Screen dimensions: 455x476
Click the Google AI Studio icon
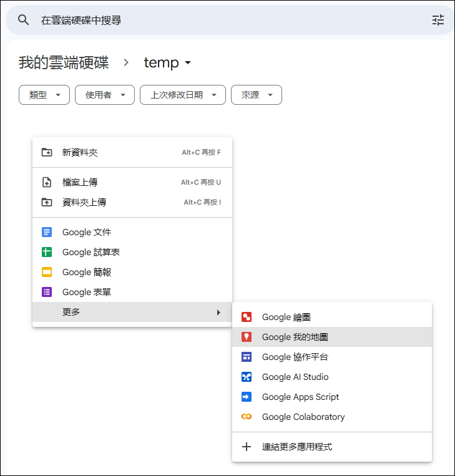click(x=247, y=377)
